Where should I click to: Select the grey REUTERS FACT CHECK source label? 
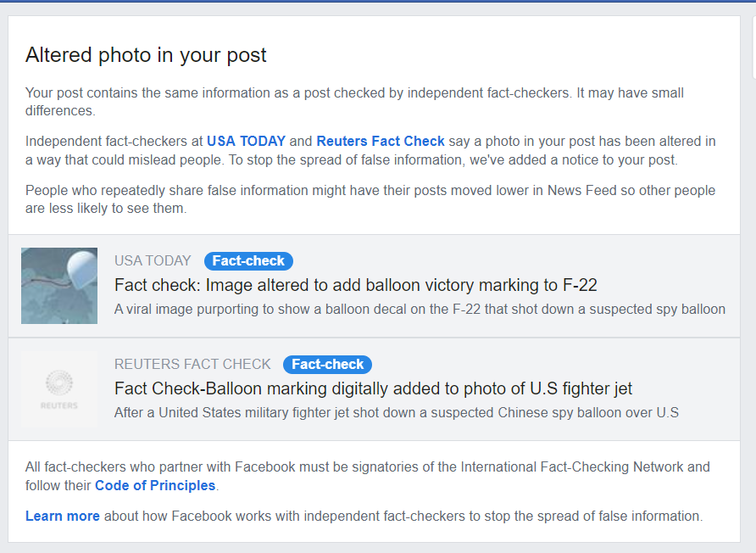pos(192,365)
